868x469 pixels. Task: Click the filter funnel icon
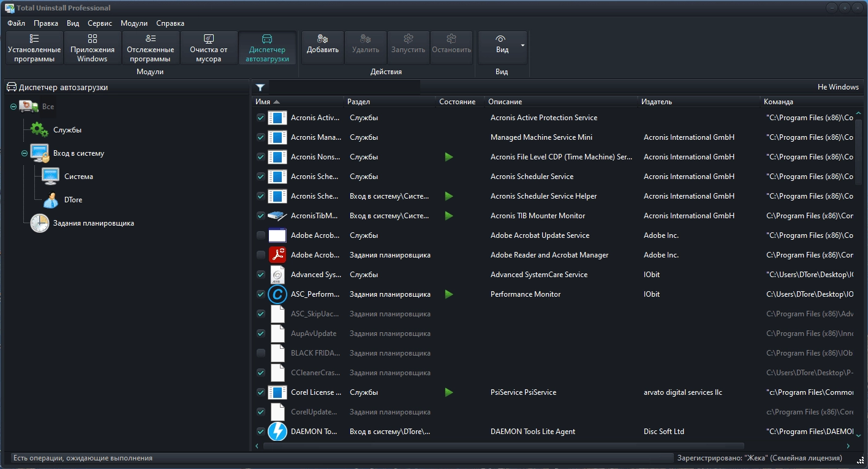pos(260,88)
